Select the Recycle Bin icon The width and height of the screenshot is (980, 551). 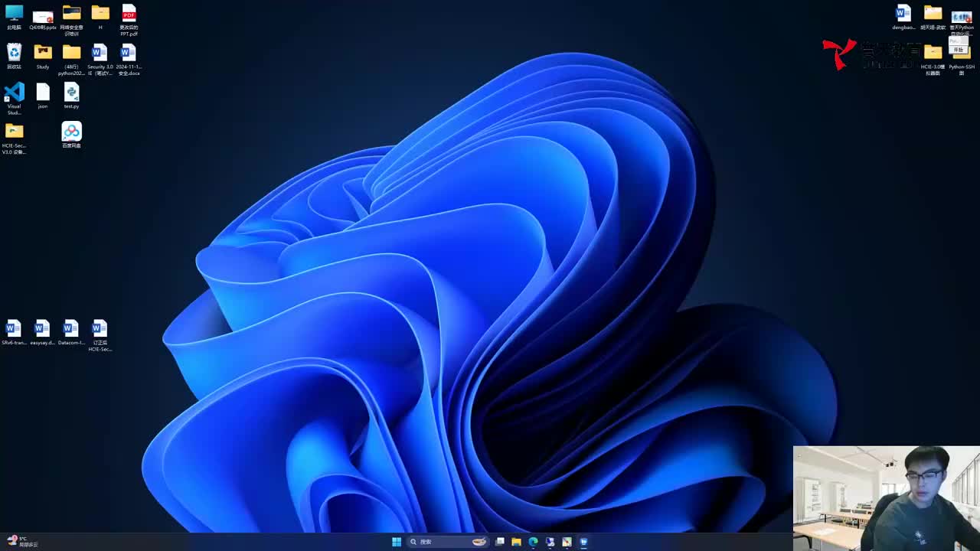(14, 57)
